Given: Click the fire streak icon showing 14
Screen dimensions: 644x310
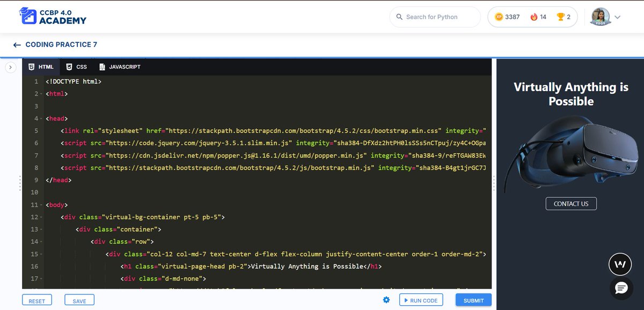Looking at the screenshot, I should pyautogui.click(x=534, y=17).
